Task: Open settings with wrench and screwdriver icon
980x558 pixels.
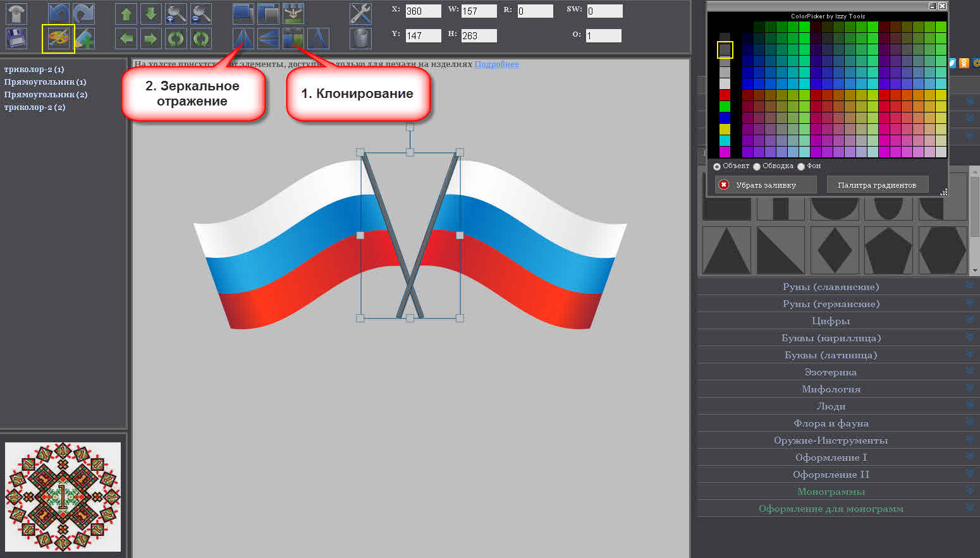Action: coord(360,13)
